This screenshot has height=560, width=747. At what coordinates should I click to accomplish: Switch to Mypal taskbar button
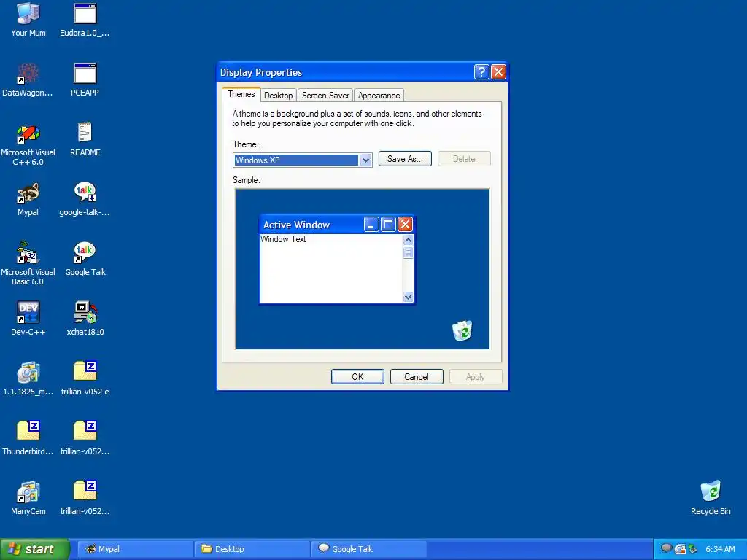136,549
